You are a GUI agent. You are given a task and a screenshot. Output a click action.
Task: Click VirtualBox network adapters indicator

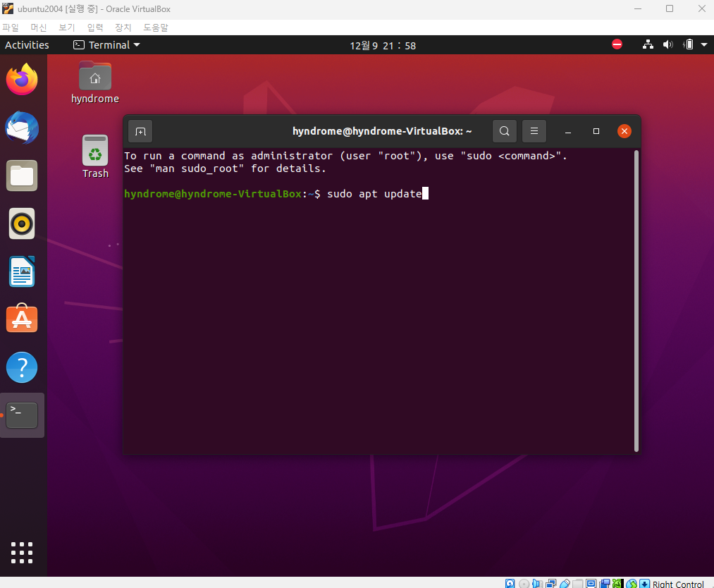point(551,584)
